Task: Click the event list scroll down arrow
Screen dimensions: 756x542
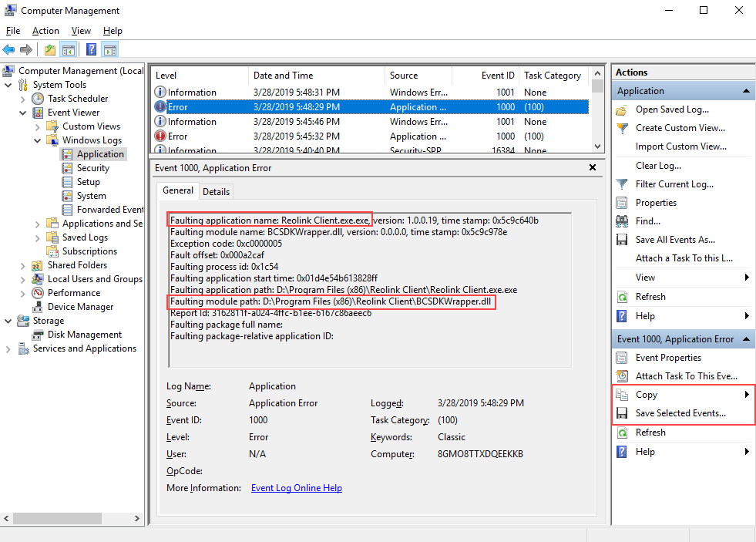Action: click(598, 146)
